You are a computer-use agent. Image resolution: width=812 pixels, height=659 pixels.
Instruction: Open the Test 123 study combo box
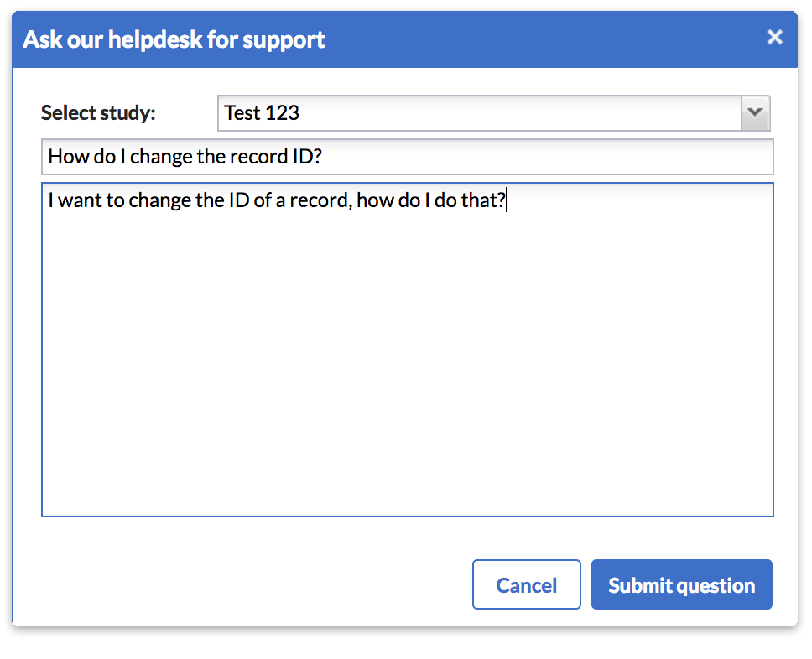(x=493, y=113)
